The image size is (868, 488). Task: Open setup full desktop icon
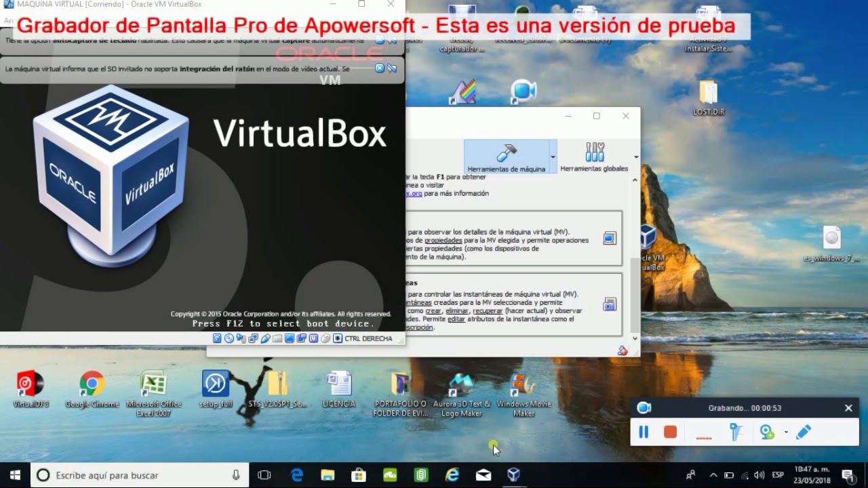tap(216, 390)
